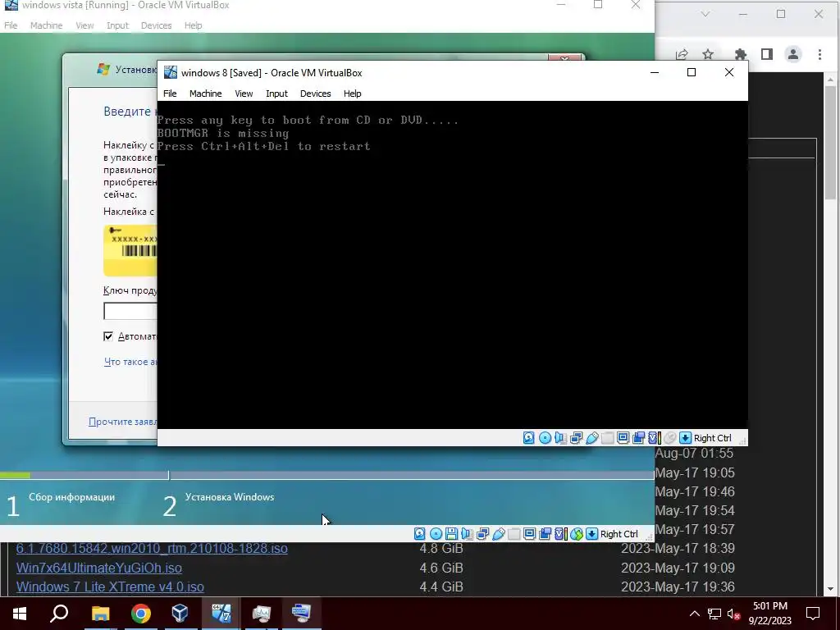Click USB indicator in windows vista status bar

point(498,533)
